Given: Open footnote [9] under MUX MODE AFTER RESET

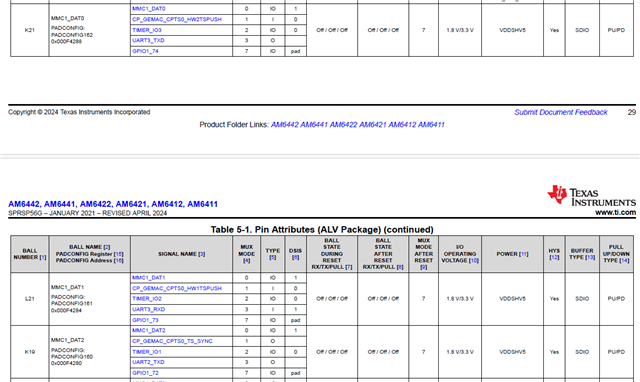Looking at the screenshot, I should point(424,267).
